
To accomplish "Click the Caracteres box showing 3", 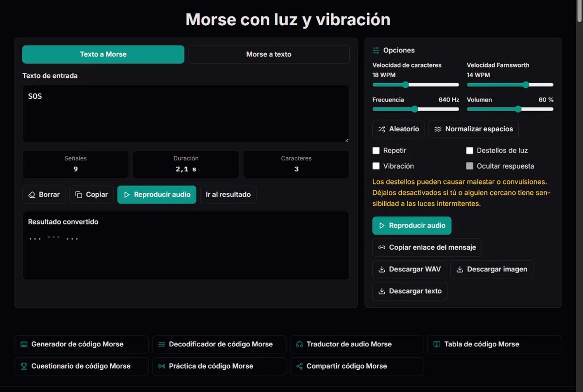I will pyautogui.click(x=296, y=164).
